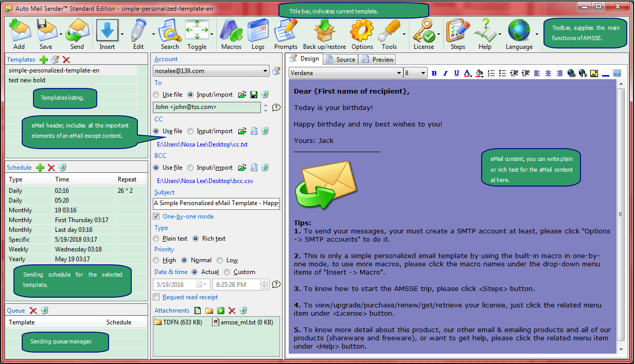The height and width of the screenshot is (364, 635).
Task: Click green floppy save icon in To row
Action: [x=253, y=95]
